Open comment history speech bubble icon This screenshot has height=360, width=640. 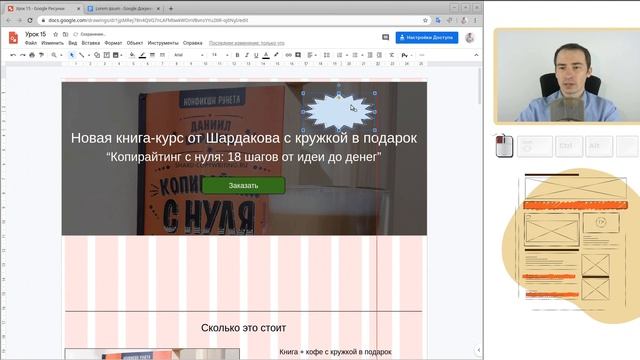point(385,38)
